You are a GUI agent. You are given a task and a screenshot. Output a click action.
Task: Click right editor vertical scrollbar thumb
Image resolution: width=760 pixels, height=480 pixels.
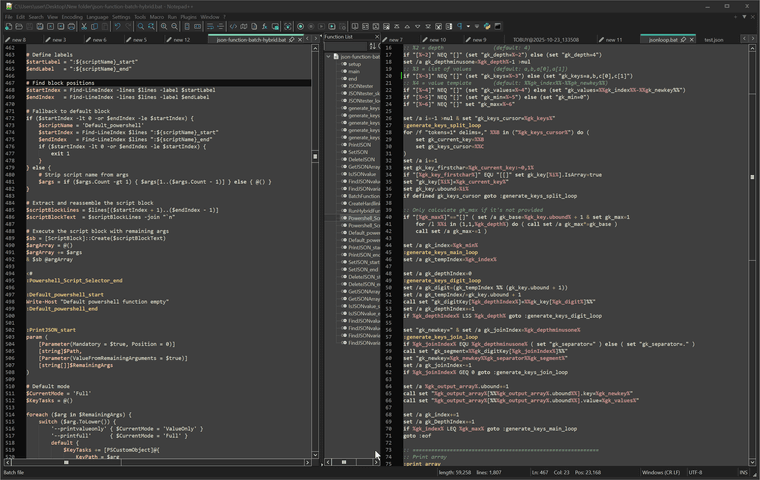tap(752, 177)
